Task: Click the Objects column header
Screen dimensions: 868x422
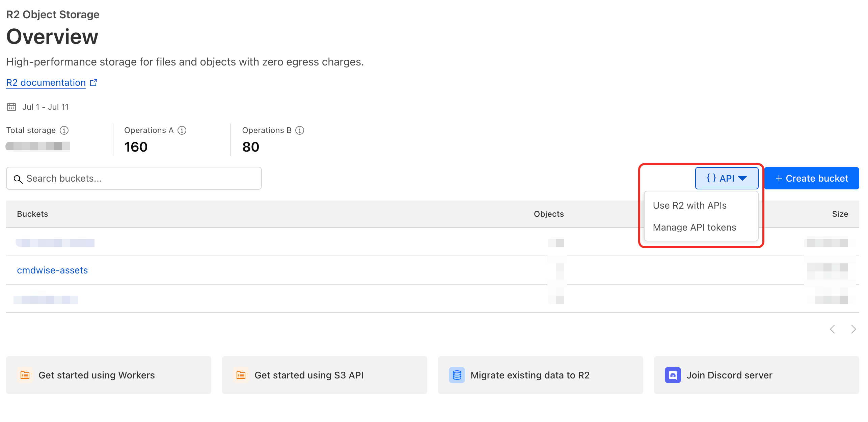Action: click(x=549, y=214)
